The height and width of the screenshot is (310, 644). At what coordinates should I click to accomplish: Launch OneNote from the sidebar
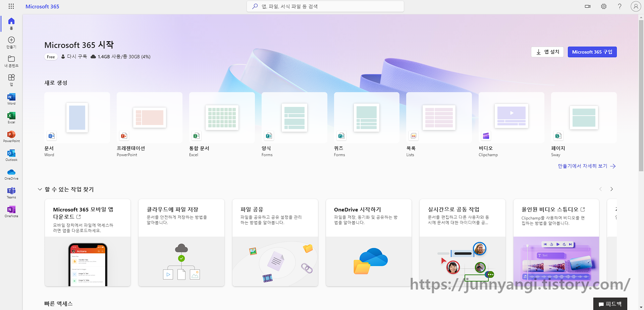coord(11,211)
